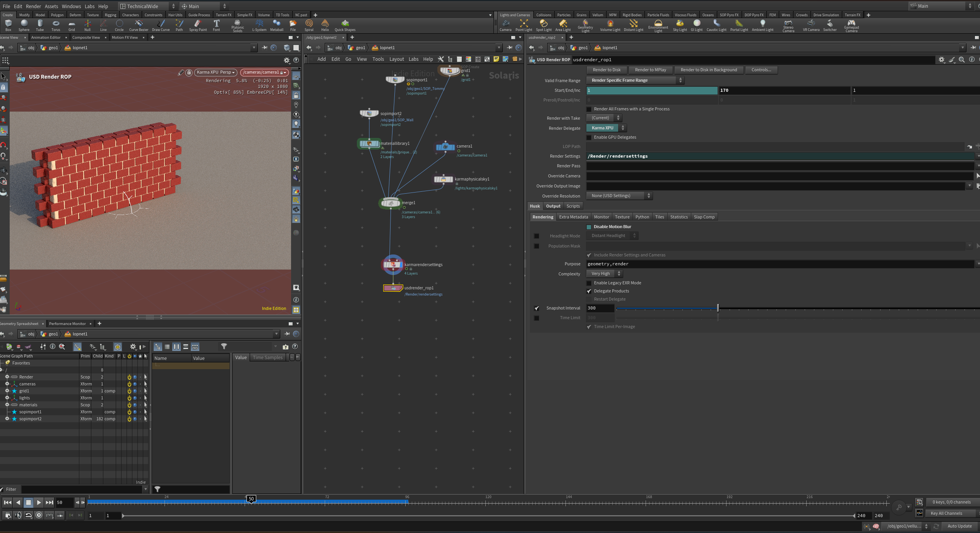Adjust the Snapshot Interval slider

(x=718, y=308)
